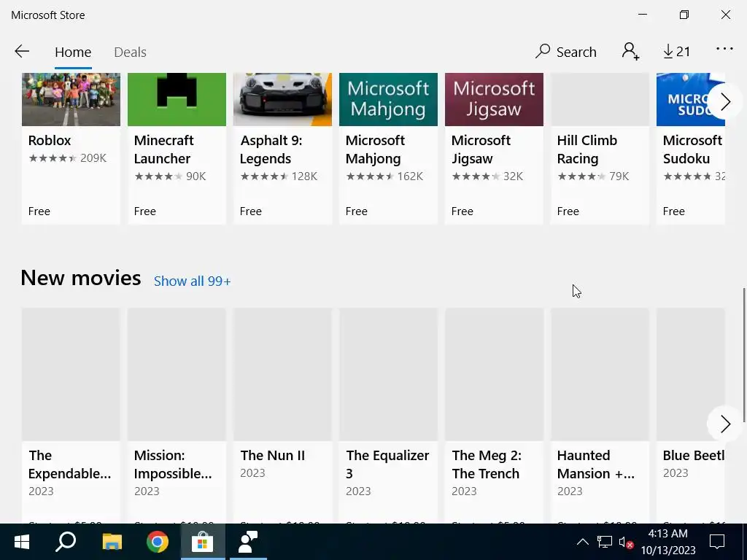The height and width of the screenshot is (560, 747).
Task: Open the Asphalt 9: Legends car image
Action: point(282,99)
